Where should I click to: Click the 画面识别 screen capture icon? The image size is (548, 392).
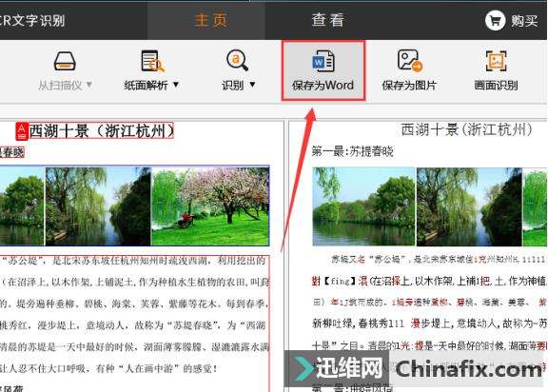[x=496, y=61]
